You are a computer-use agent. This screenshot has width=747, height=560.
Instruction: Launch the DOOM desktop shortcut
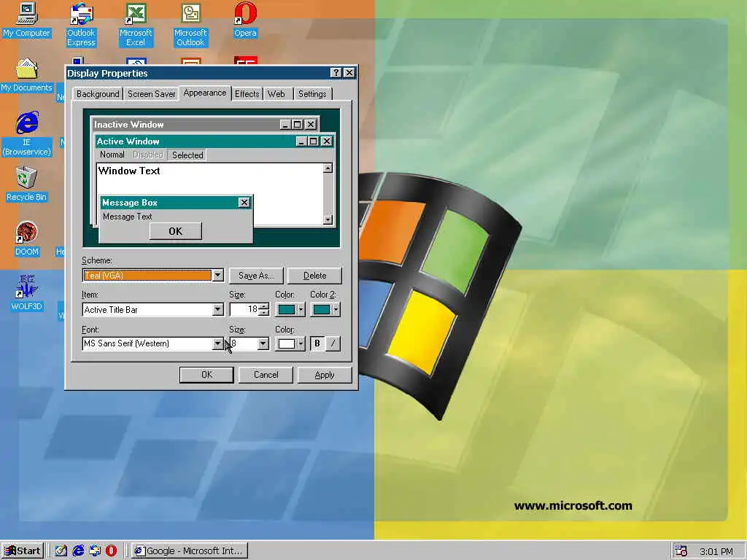click(27, 239)
